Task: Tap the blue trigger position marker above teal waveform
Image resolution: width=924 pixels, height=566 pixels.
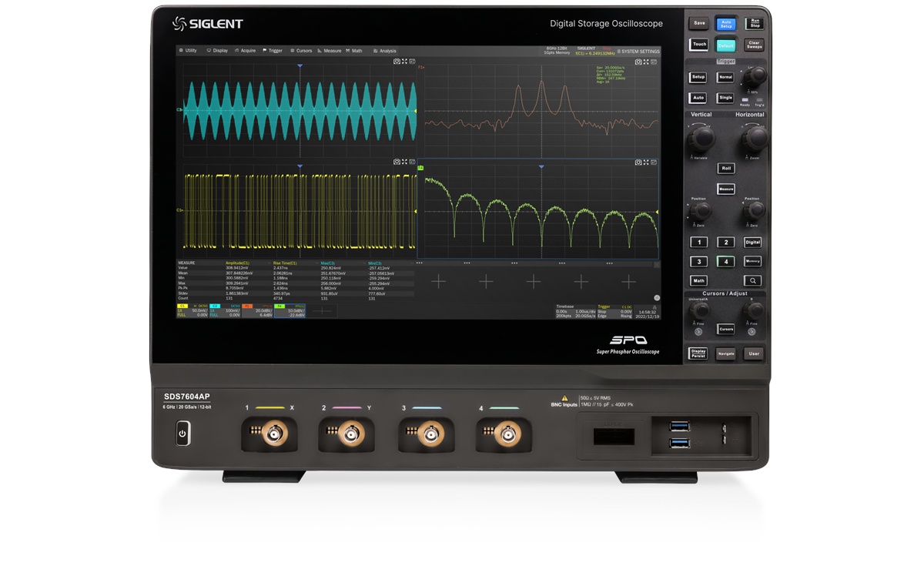Action: point(300,66)
